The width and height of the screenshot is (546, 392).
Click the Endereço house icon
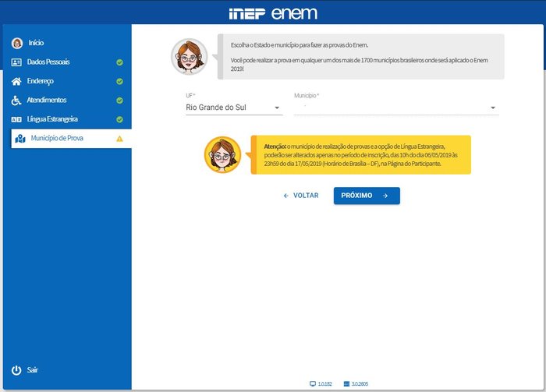tap(16, 81)
